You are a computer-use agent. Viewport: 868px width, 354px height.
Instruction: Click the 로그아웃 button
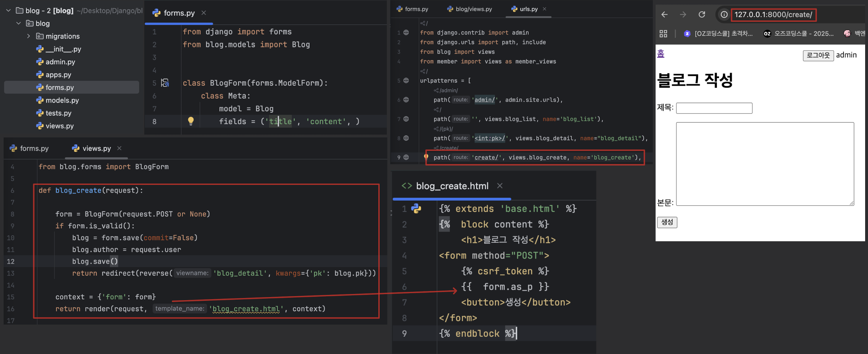coord(818,55)
